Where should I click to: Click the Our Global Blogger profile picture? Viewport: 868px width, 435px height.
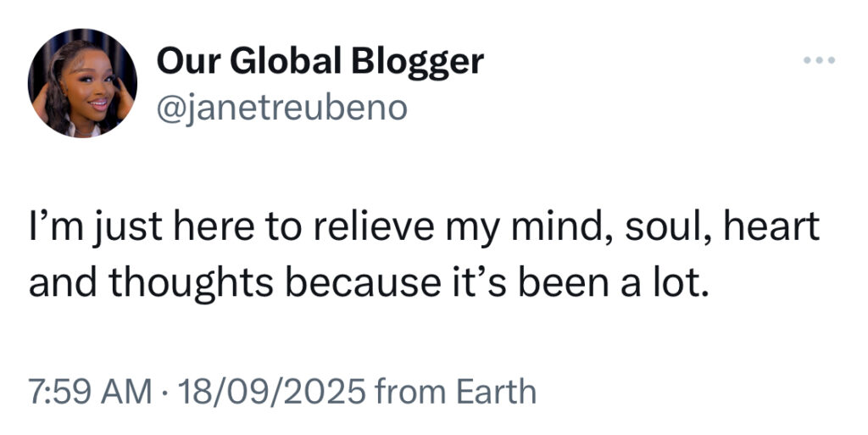click(x=82, y=83)
